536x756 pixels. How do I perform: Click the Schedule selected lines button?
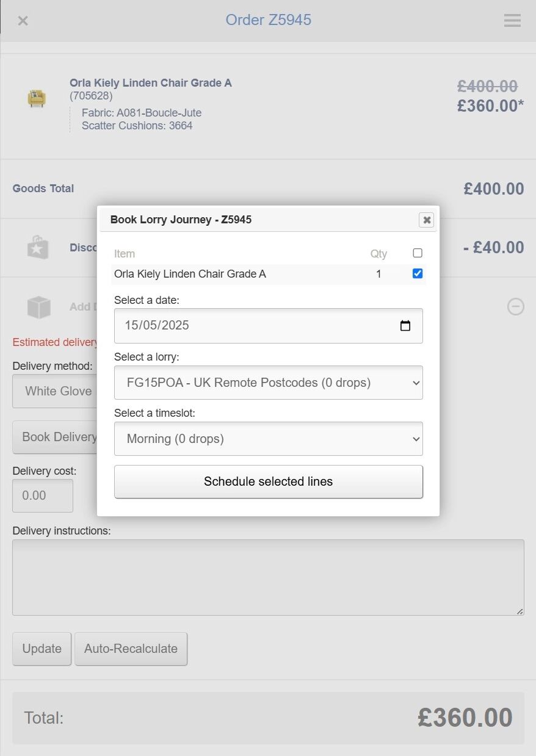tap(268, 482)
